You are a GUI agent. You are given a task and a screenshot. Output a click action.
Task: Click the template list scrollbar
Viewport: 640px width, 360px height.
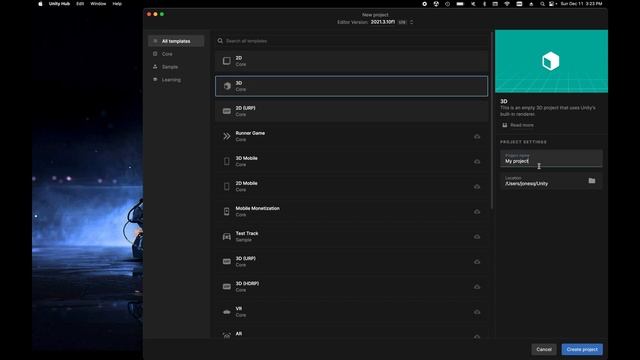[492, 120]
